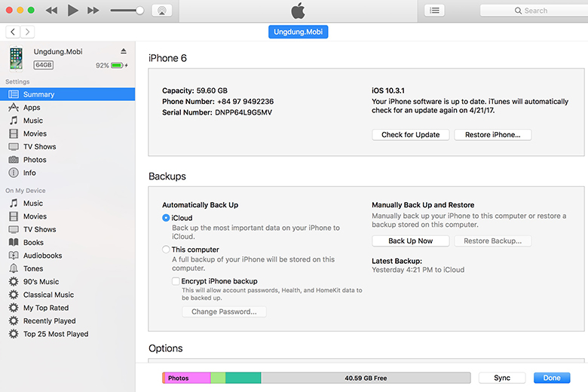Click the Capacity 59.60 GB text
The height and width of the screenshot is (392, 588).
pos(194,90)
